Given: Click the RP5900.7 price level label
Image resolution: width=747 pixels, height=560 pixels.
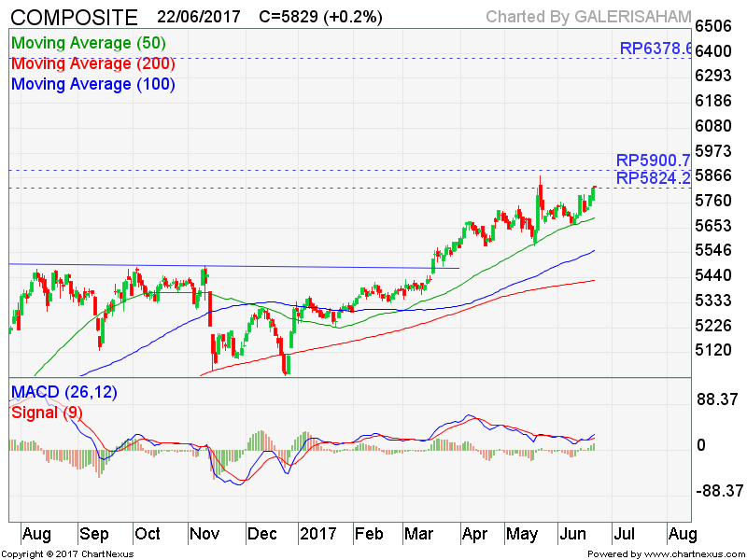Looking at the screenshot, I should coord(653,161).
